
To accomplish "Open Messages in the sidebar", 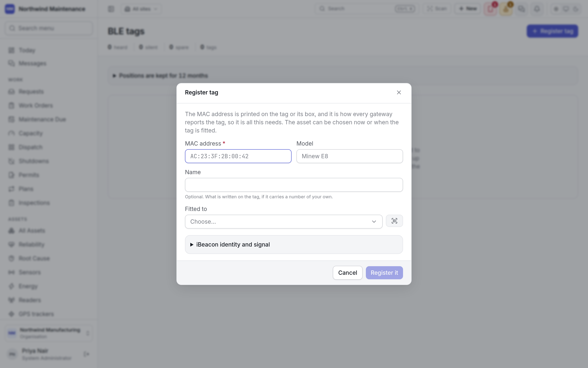I will 49,64.
